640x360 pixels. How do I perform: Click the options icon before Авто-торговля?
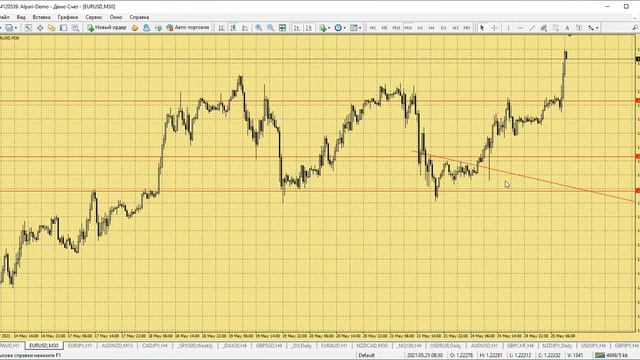(158, 27)
